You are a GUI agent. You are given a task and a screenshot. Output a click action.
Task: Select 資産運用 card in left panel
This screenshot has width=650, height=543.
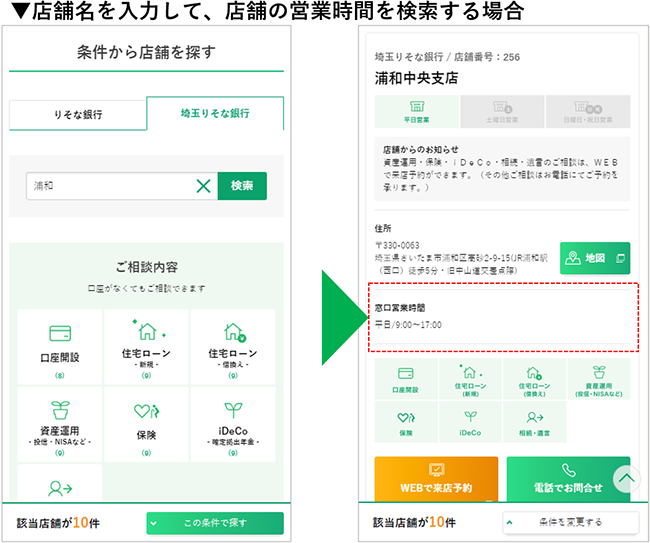click(60, 424)
